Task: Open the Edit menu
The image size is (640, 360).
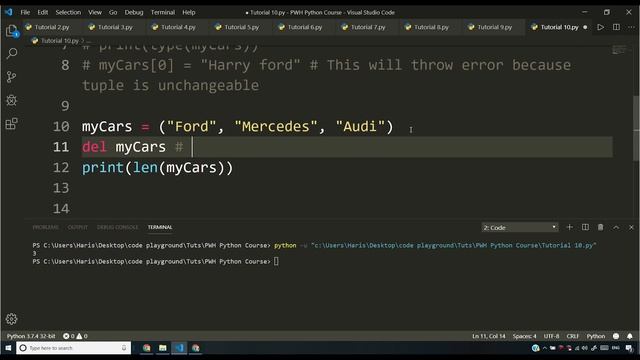Action: [43, 12]
